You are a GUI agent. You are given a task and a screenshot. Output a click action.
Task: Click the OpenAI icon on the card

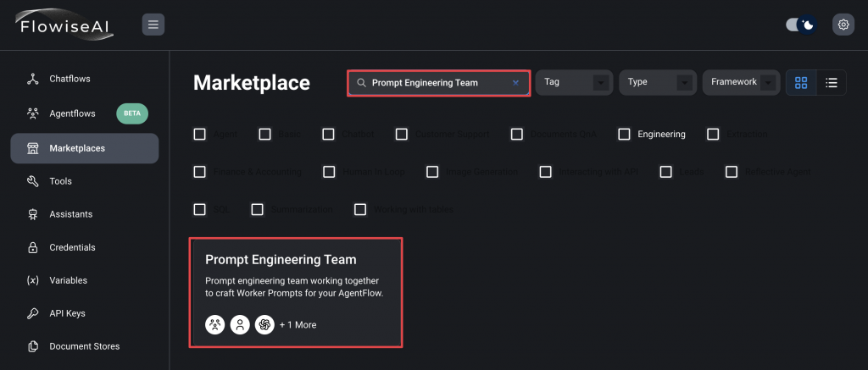tap(264, 324)
